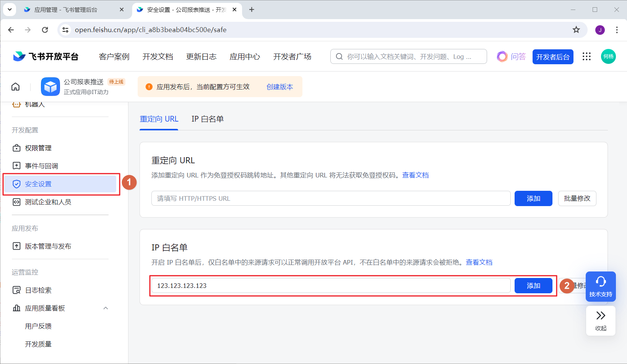Select 版本管理与发布 in the sidebar

(x=48, y=246)
